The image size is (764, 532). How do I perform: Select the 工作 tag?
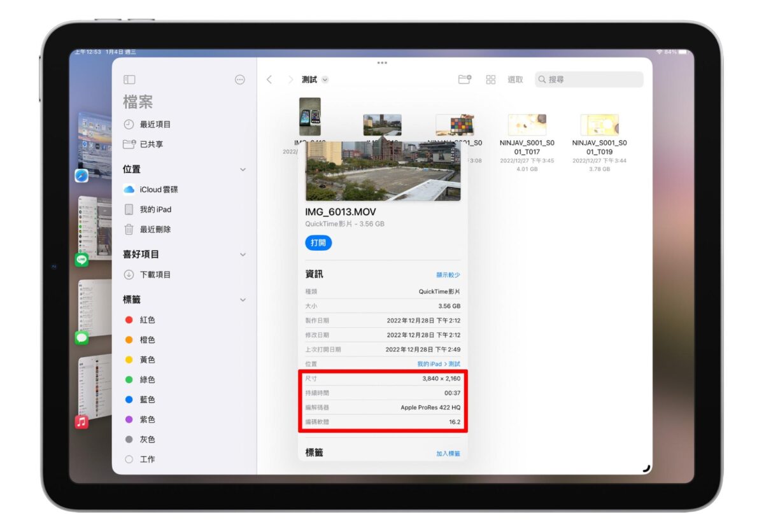pos(141,459)
